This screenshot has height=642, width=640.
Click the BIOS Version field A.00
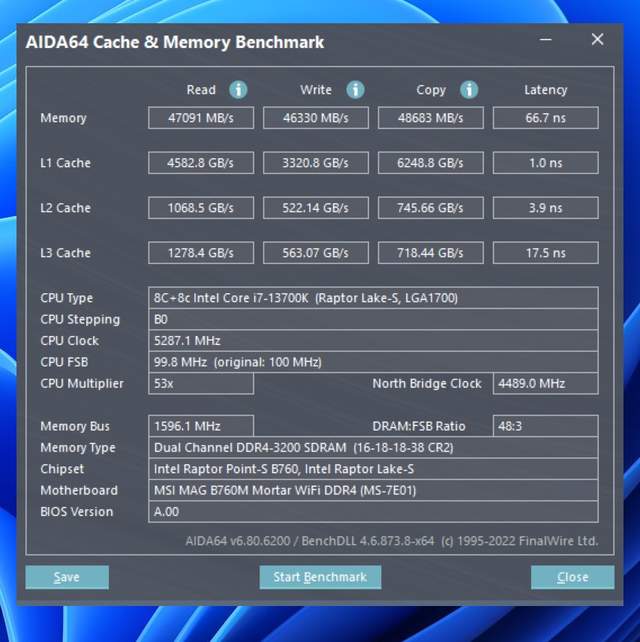coord(373,512)
